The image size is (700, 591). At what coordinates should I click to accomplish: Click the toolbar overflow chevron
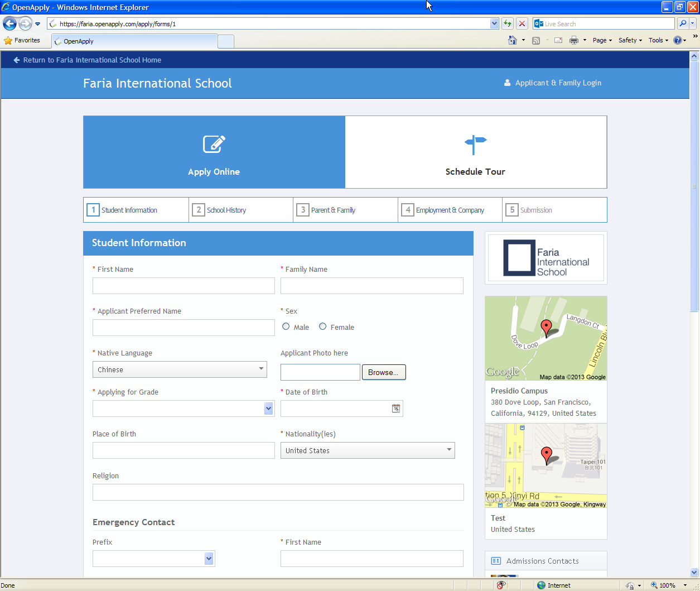(695, 36)
